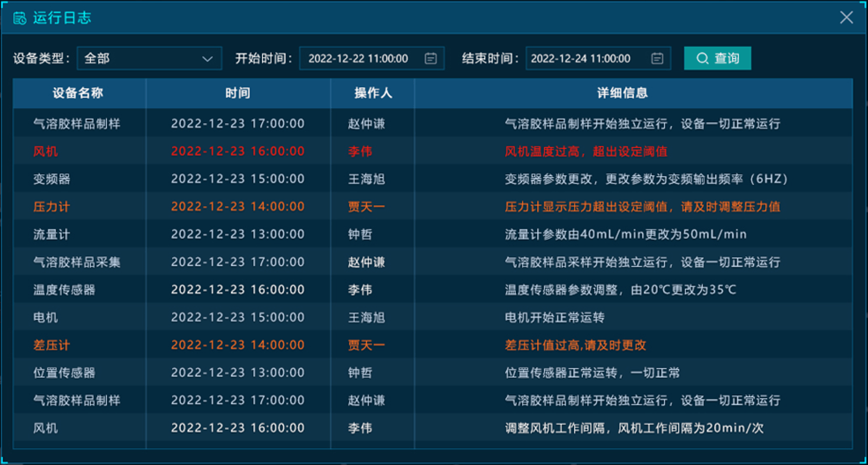
Task: Click the 设备名称 column header
Action: tap(78, 93)
